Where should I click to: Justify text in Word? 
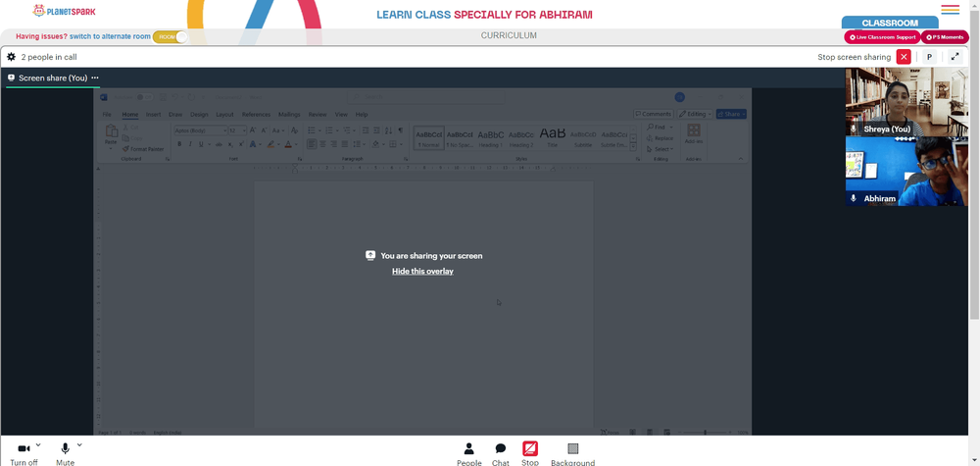[344, 144]
